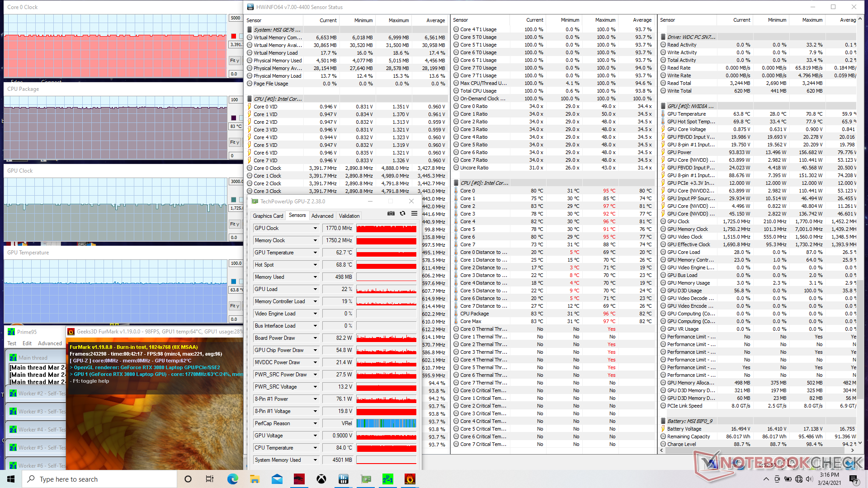The height and width of the screenshot is (488, 868).
Task: Click the thermometer icon beside CPU Package row
Action: (x=456, y=314)
